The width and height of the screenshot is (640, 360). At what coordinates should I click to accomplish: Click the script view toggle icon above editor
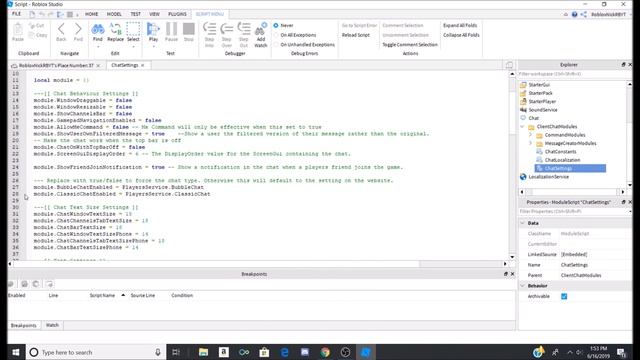pyautogui.click(x=509, y=65)
